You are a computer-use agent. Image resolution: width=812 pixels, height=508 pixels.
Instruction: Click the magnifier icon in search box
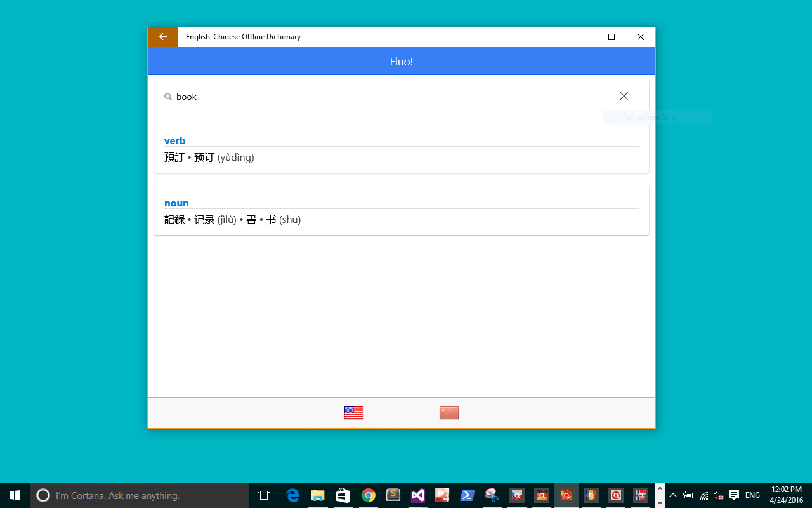point(168,97)
